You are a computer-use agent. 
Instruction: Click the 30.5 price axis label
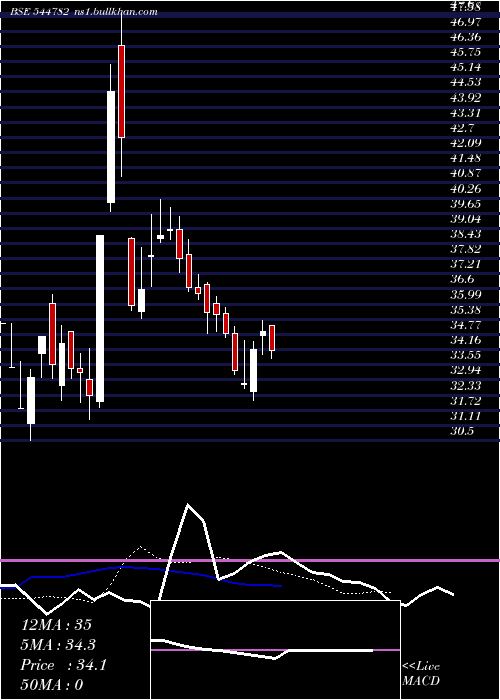click(462, 432)
